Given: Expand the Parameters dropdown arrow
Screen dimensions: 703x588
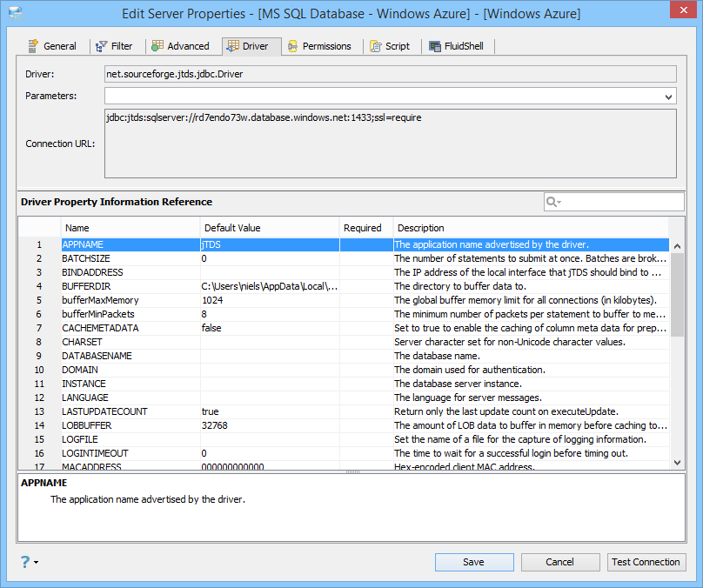Looking at the screenshot, I should click(668, 97).
